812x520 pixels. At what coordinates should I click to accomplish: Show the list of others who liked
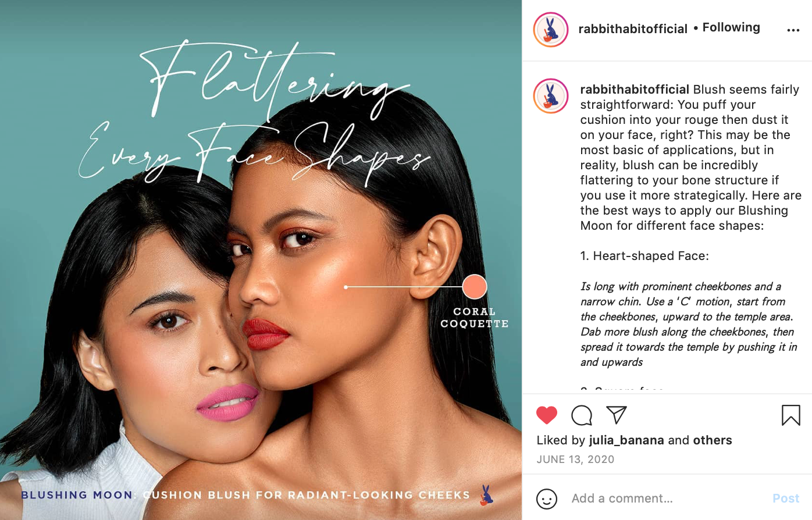[713, 440]
